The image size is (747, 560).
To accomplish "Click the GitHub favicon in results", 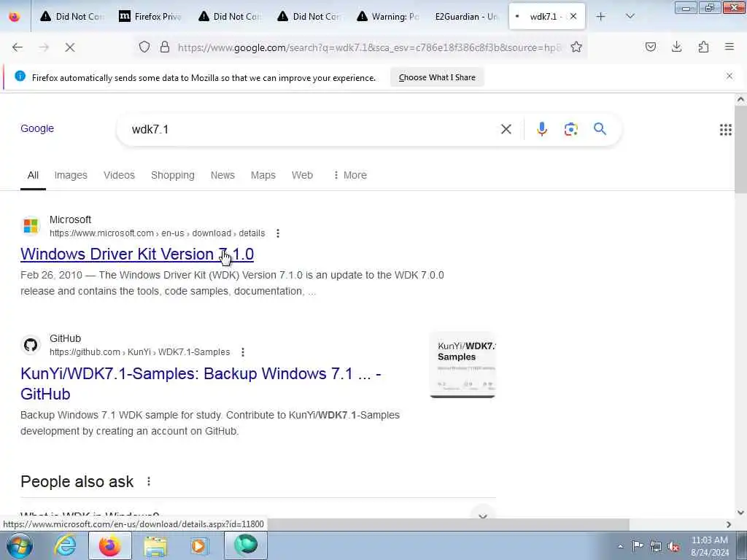I will tap(31, 345).
